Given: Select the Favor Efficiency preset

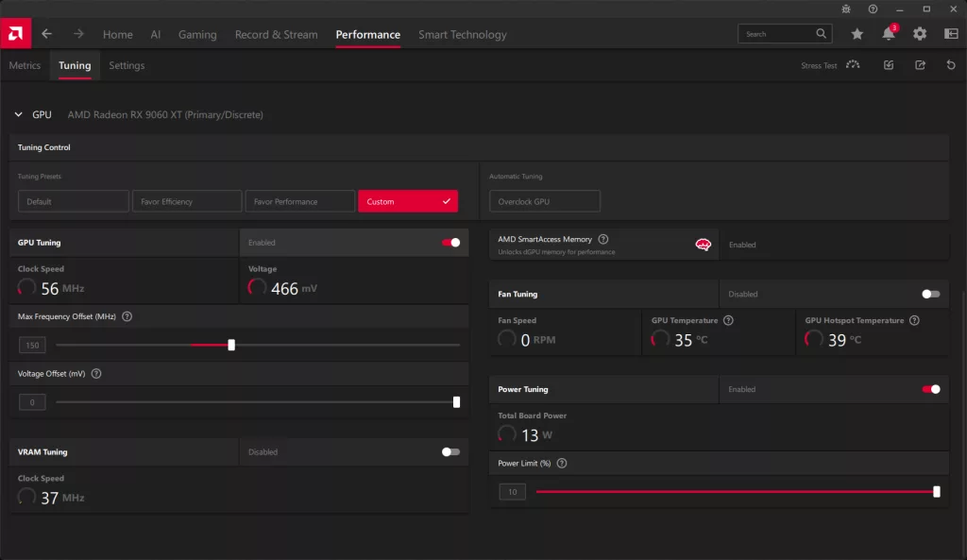Looking at the screenshot, I should tap(187, 202).
